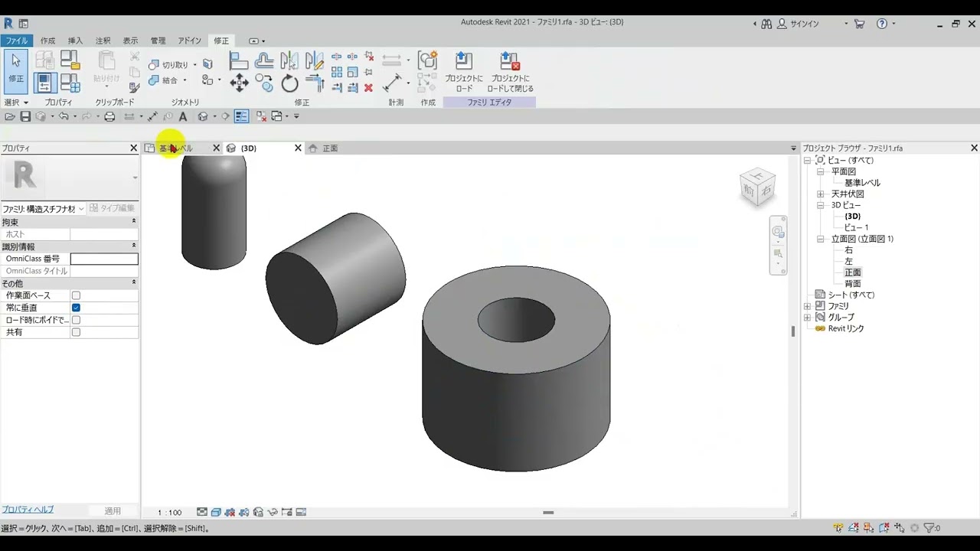Open Autodesk App Store cart icon
Image resolution: width=980 pixels, height=551 pixels.
(859, 24)
